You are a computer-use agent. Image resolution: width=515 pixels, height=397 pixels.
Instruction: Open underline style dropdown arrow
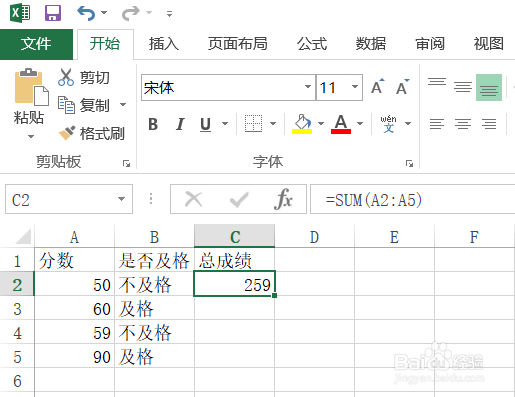point(225,124)
